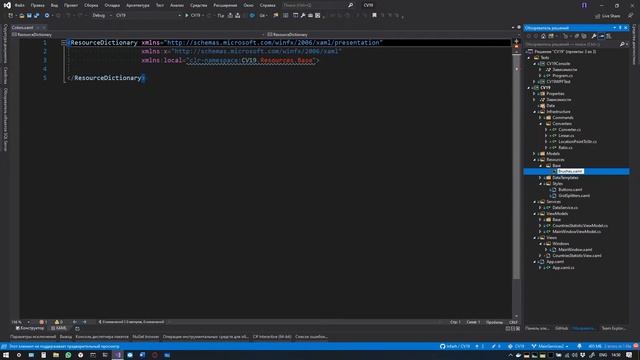Open File Explorer from the taskbar
Image resolution: width=640 pixels, height=360 pixels.
click(x=56, y=355)
